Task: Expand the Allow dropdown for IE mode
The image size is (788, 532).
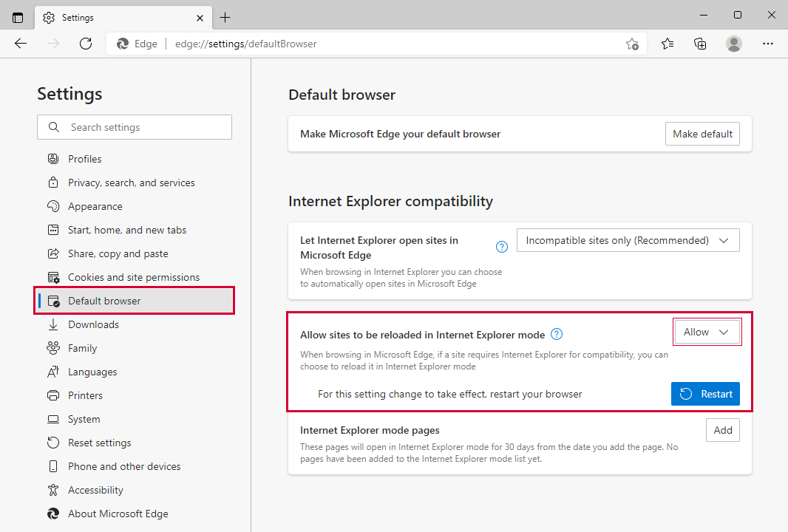Action: point(707,332)
